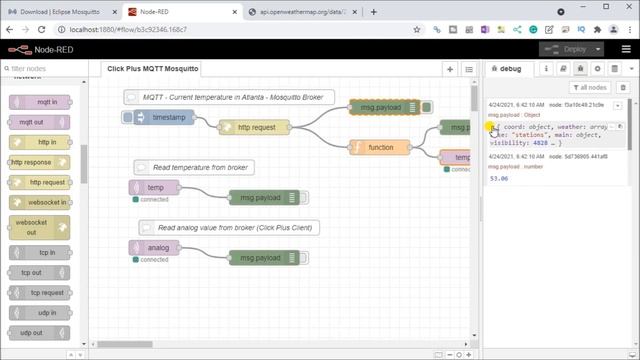Select the timestamp inject node
Screen dimensions: 640x360
coord(164,118)
